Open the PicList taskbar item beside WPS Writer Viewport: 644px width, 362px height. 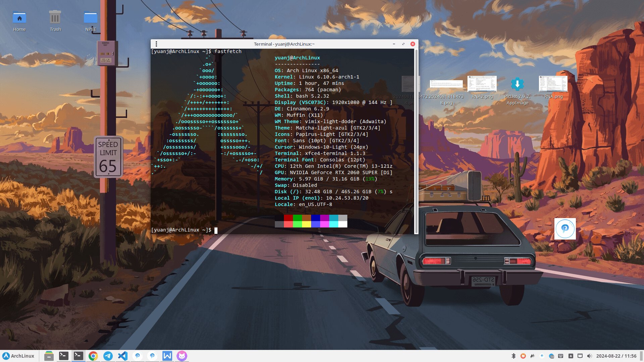[x=152, y=356]
